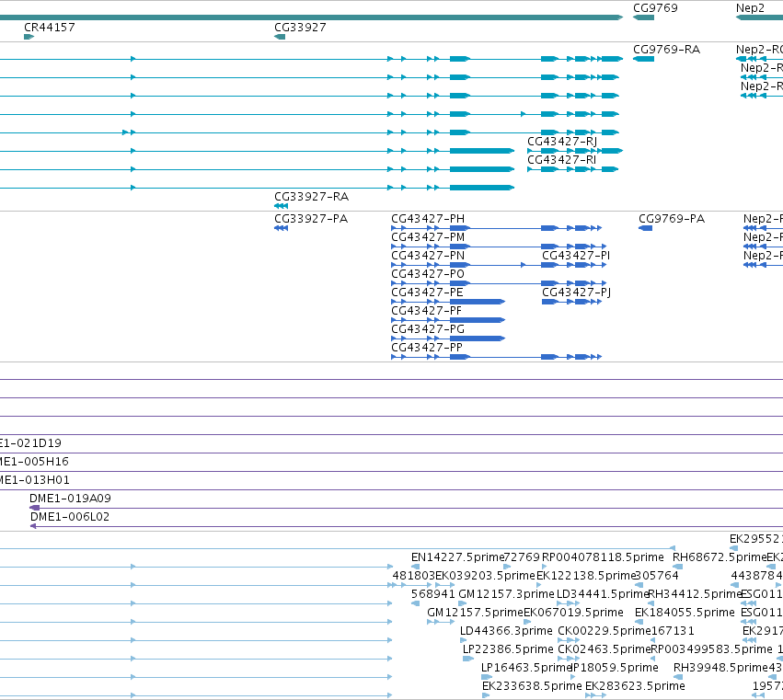Viewport: 783px width, 700px height.
Task: Click the CG33927-PA triple-arrow CDS glyph
Action: pyautogui.click(x=282, y=228)
